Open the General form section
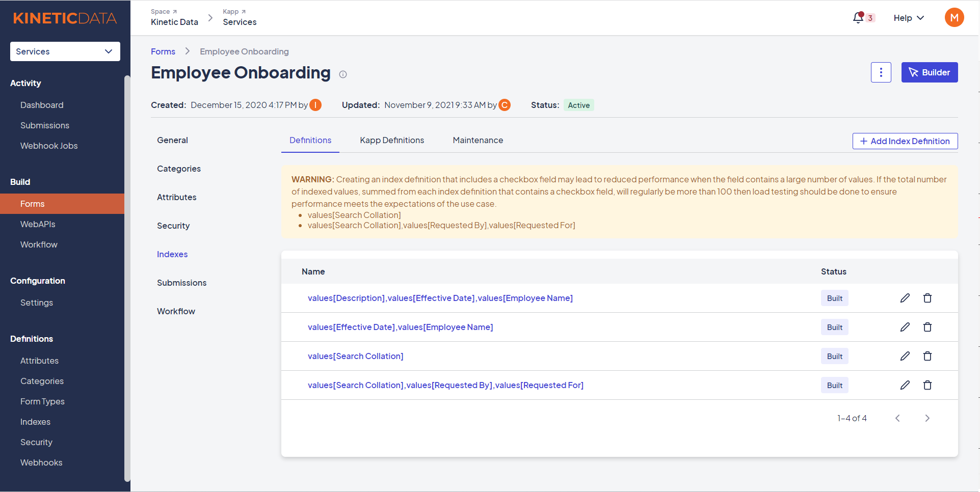The height and width of the screenshot is (492, 980). (172, 140)
